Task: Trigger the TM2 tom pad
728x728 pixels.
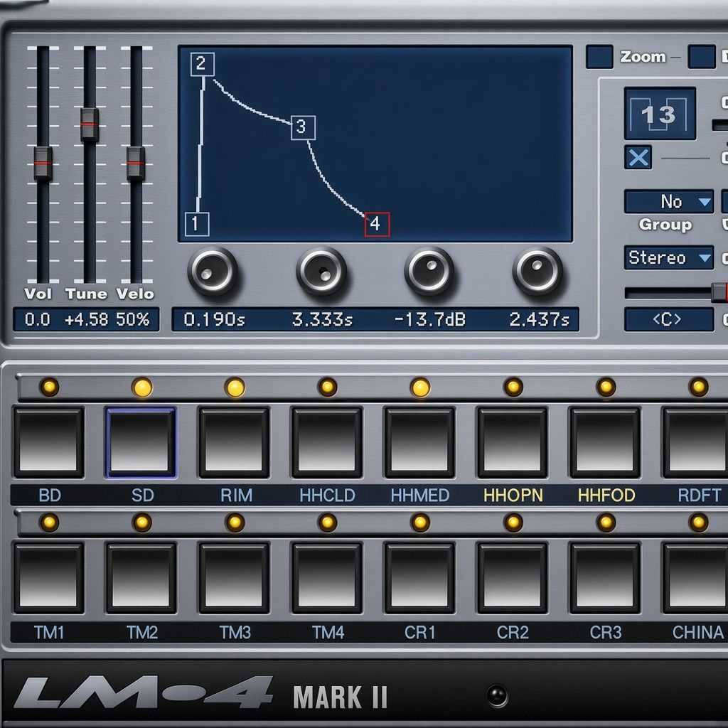Action: coord(141,577)
